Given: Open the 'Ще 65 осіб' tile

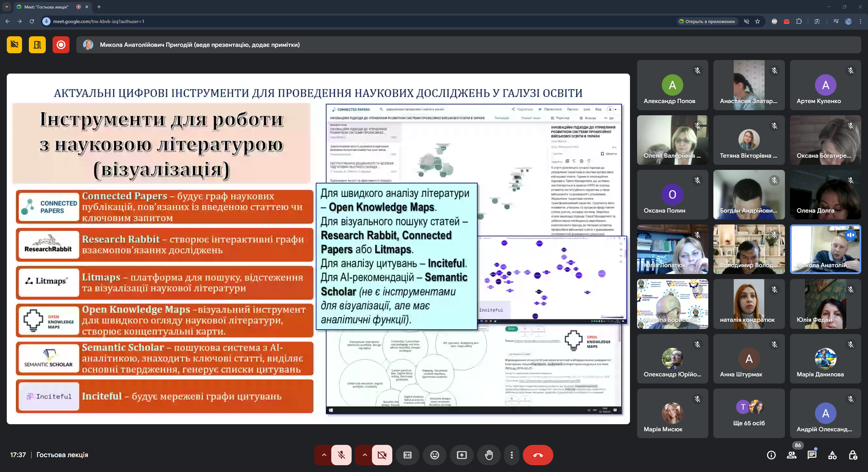Looking at the screenshot, I should pos(749,413).
